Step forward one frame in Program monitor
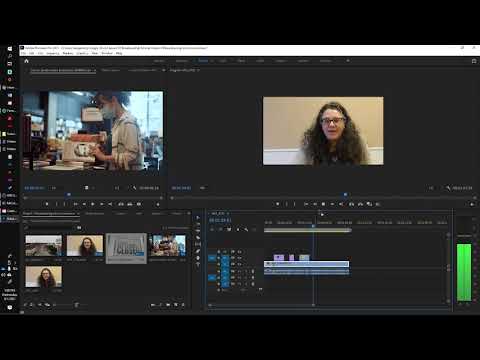The image size is (480, 360). tap(332, 204)
